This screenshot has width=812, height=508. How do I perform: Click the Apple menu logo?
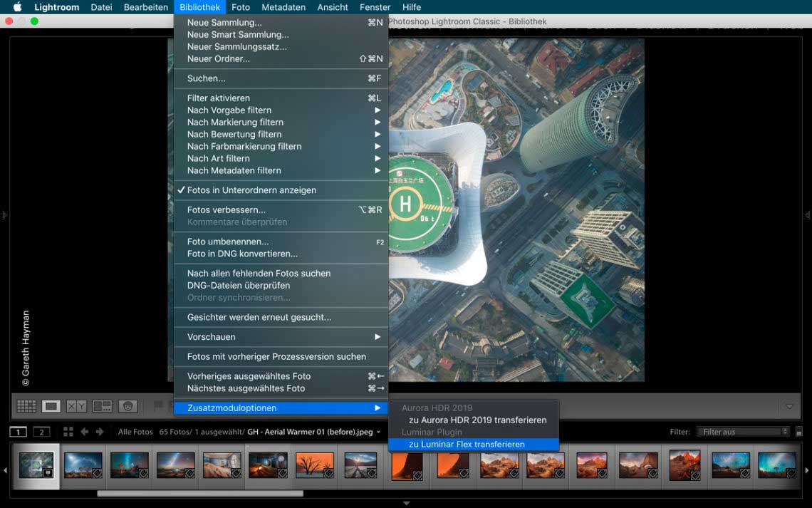(17, 7)
